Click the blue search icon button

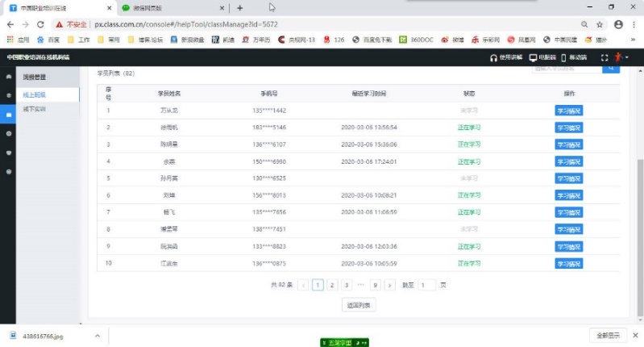pyautogui.click(x=612, y=69)
